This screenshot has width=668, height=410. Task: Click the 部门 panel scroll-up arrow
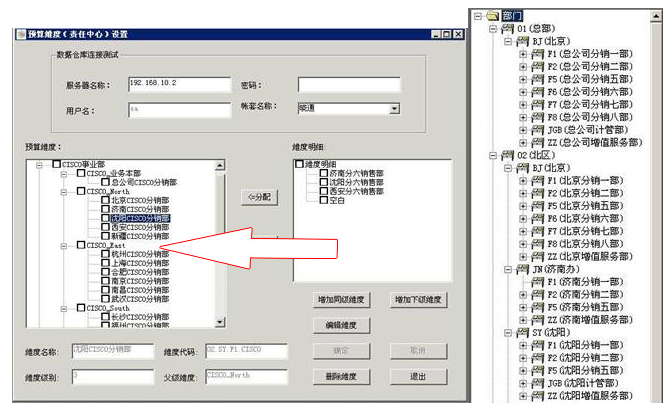pyautogui.click(x=656, y=16)
